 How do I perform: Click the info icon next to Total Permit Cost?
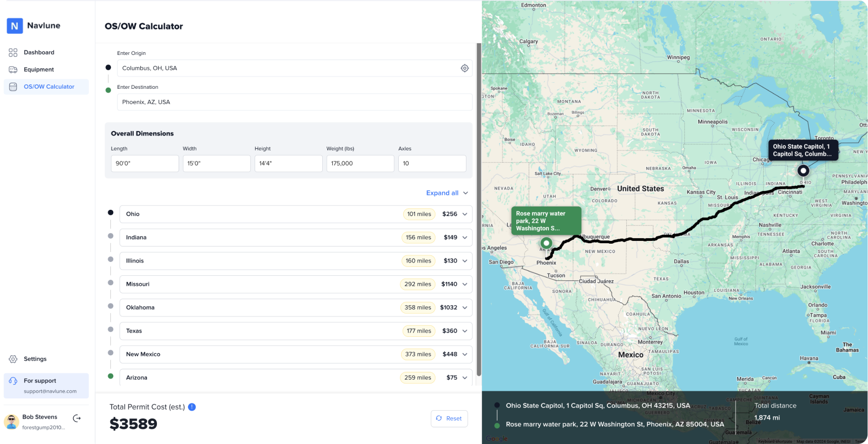point(192,407)
